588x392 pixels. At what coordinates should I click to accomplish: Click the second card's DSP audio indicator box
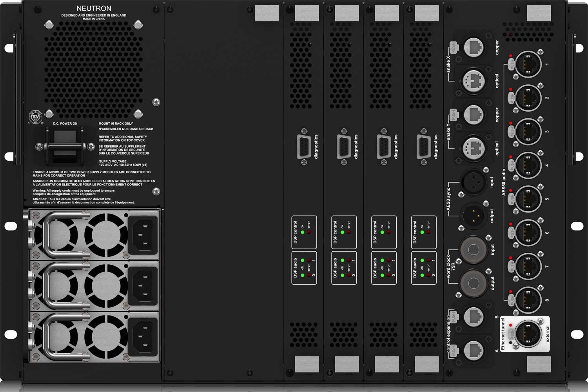(x=344, y=268)
